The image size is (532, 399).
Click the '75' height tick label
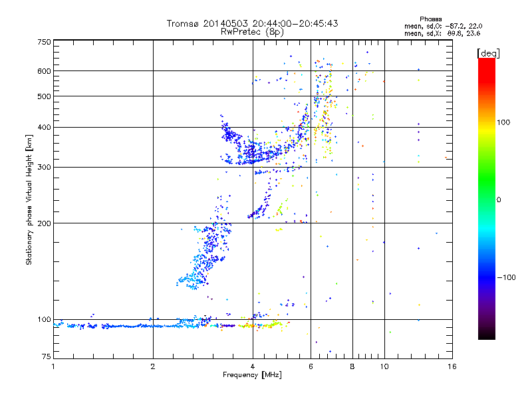tap(47, 356)
